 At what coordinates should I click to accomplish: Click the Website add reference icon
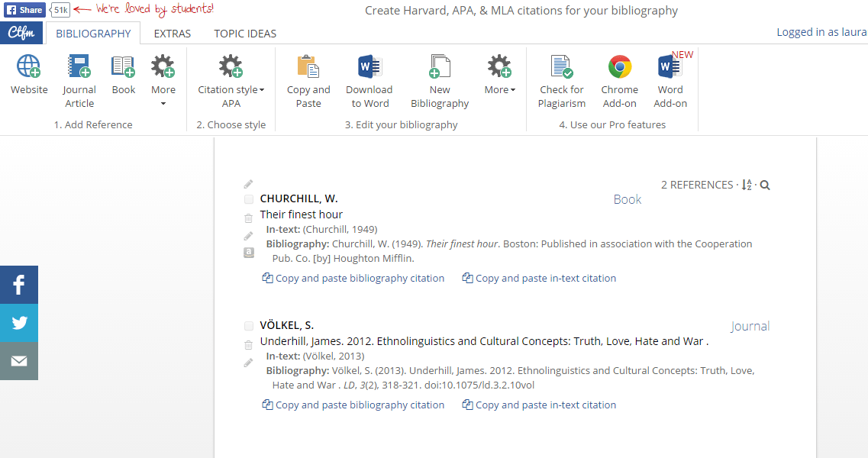29,67
